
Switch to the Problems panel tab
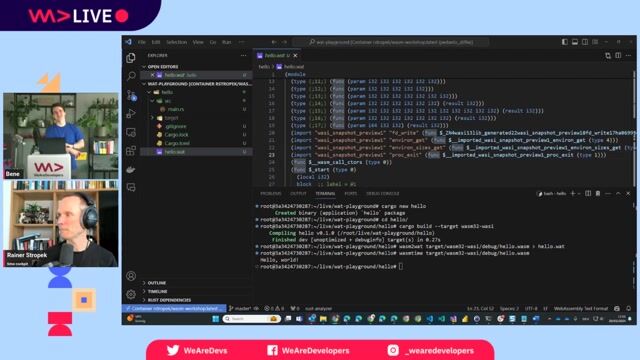point(271,193)
